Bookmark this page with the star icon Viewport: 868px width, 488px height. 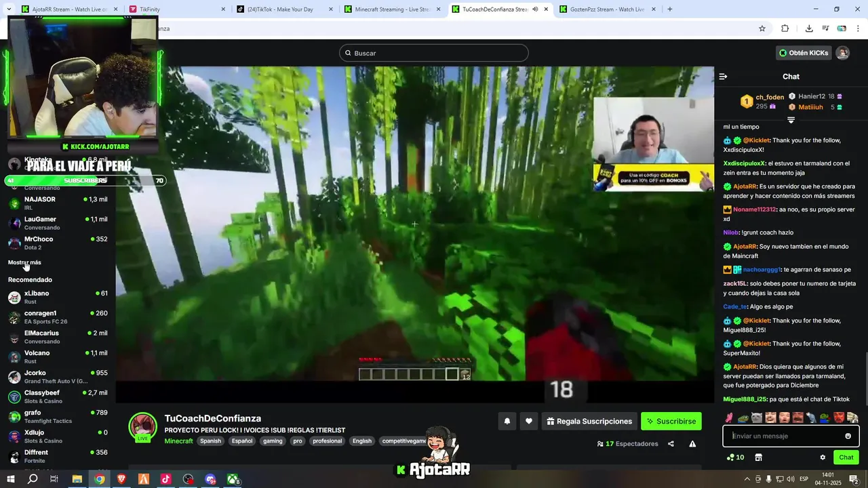[762, 28]
